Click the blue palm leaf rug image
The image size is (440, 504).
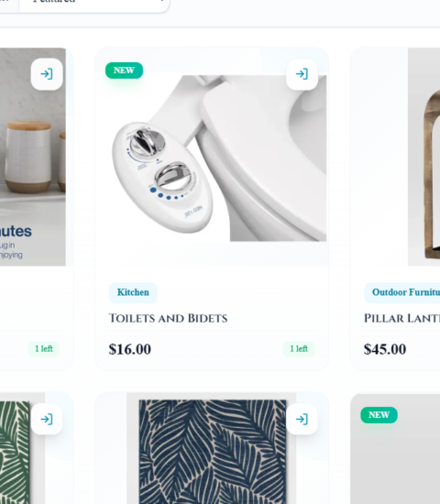tap(213, 450)
